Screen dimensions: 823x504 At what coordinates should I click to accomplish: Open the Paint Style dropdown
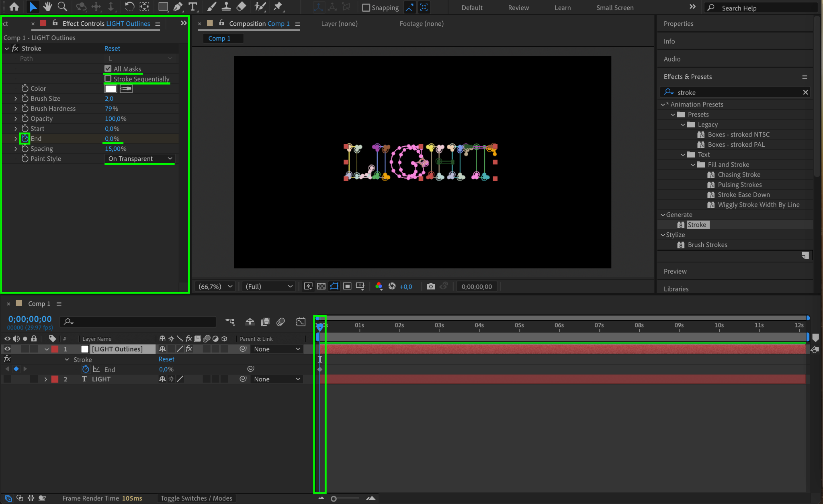tap(139, 159)
